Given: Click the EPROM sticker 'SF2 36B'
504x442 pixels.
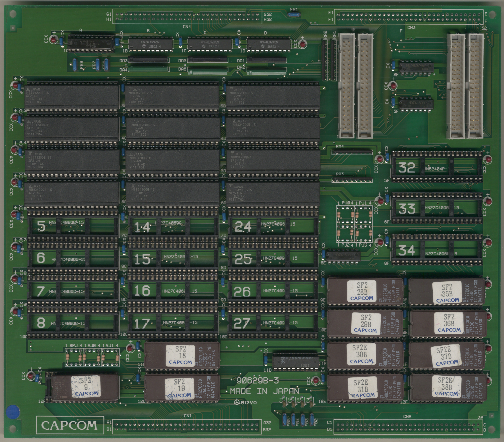Looking at the screenshot, I should (x=449, y=323).
